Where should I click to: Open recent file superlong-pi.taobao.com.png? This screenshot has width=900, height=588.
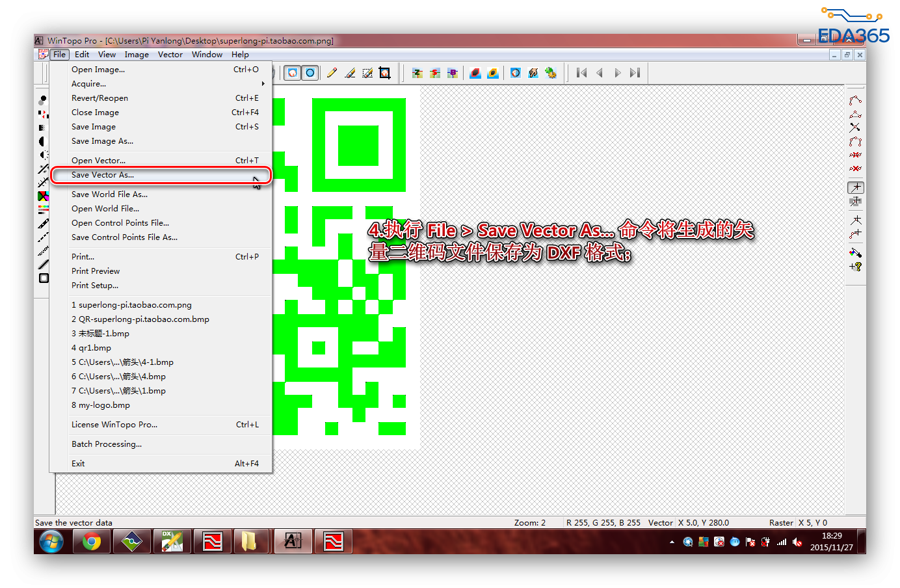pos(161,305)
